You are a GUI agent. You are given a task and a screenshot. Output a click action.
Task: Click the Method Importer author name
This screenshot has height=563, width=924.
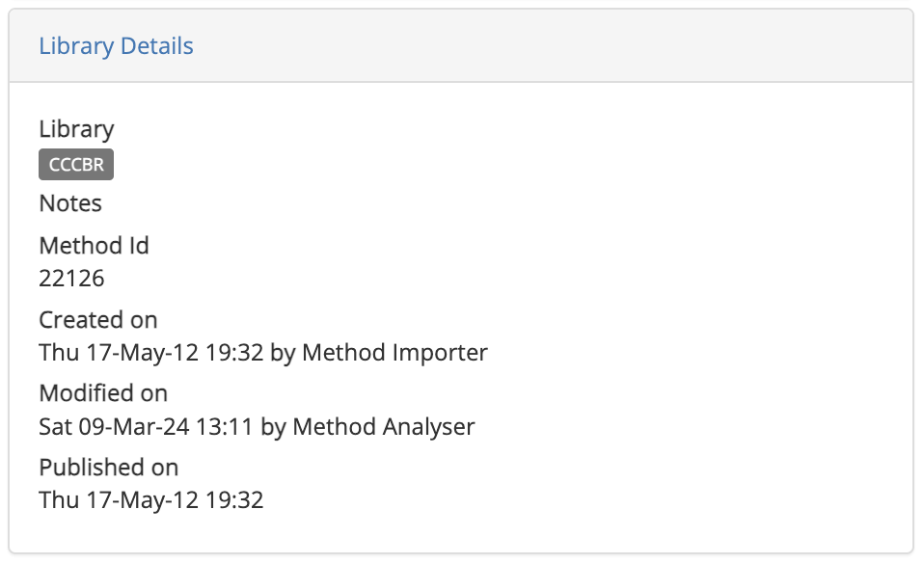pyautogui.click(x=394, y=353)
